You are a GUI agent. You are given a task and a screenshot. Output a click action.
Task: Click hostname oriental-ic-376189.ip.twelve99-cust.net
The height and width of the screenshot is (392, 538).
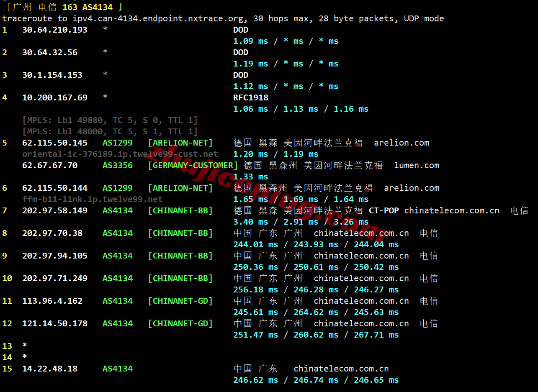click(120, 154)
